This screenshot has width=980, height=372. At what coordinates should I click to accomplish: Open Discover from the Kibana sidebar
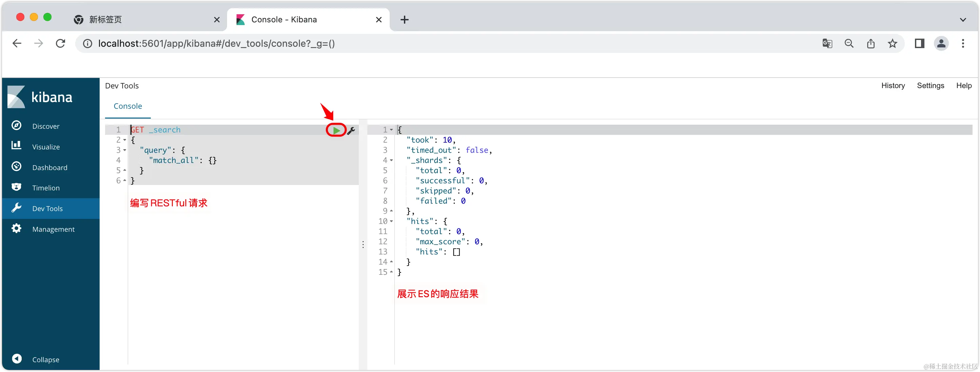(46, 126)
